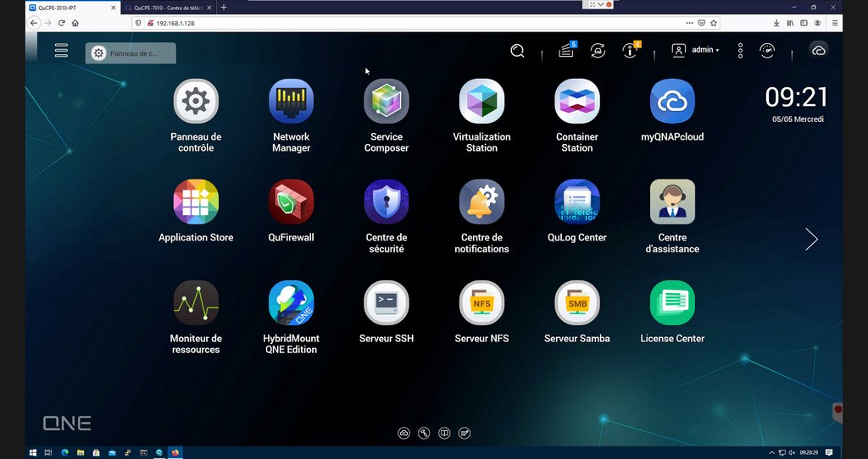Open Panneau de contrôle app

coord(196,102)
